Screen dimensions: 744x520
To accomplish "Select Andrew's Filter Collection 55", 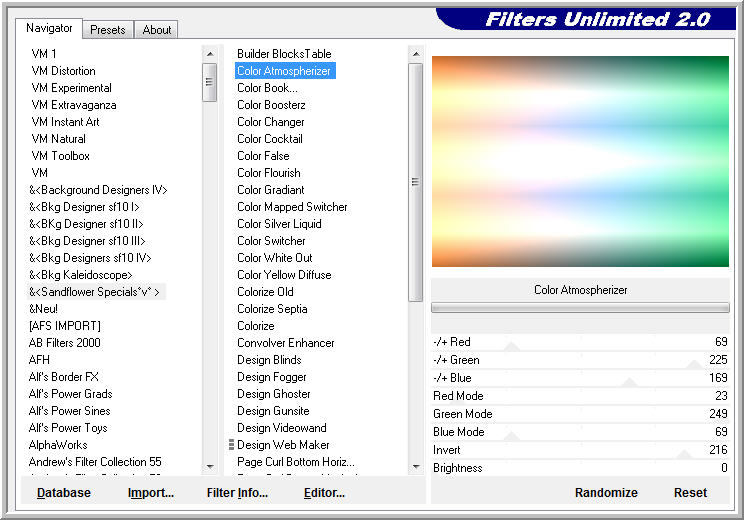I will (x=95, y=462).
